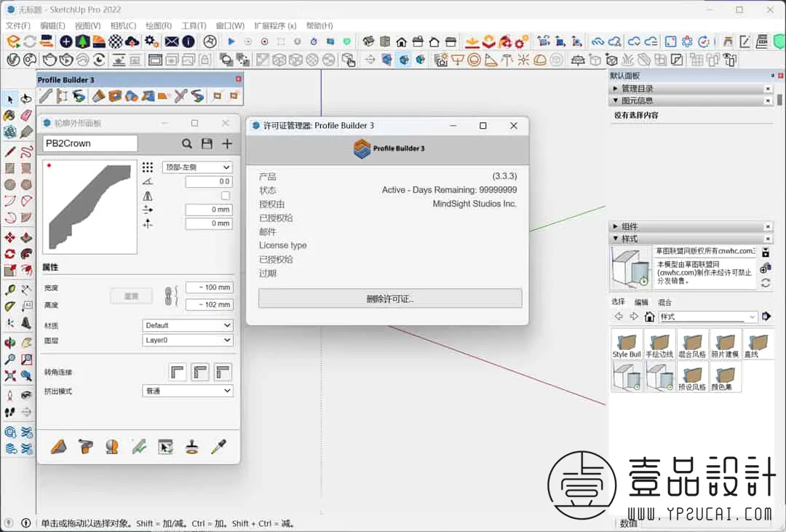Image resolution: width=786 pixels, height=532 pixels.
Task: Add a new profile with plus icon
Action: click(227, 144)
